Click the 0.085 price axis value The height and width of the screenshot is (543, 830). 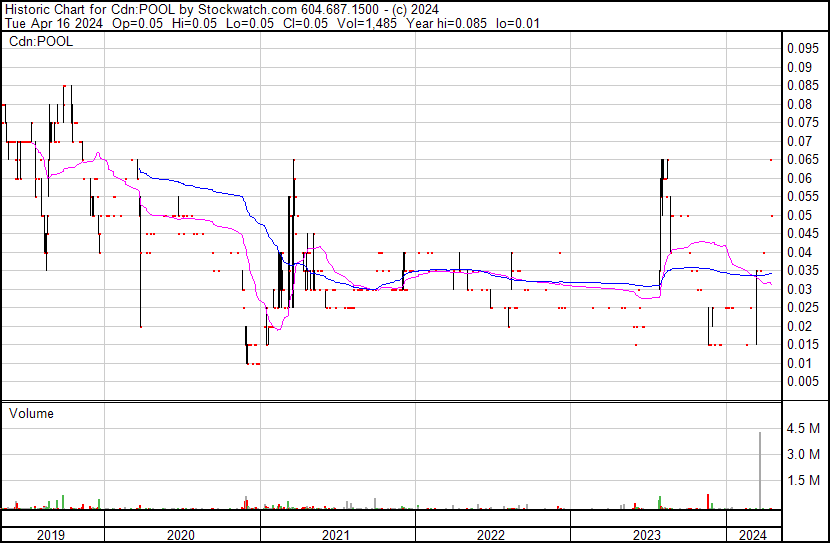803,86
